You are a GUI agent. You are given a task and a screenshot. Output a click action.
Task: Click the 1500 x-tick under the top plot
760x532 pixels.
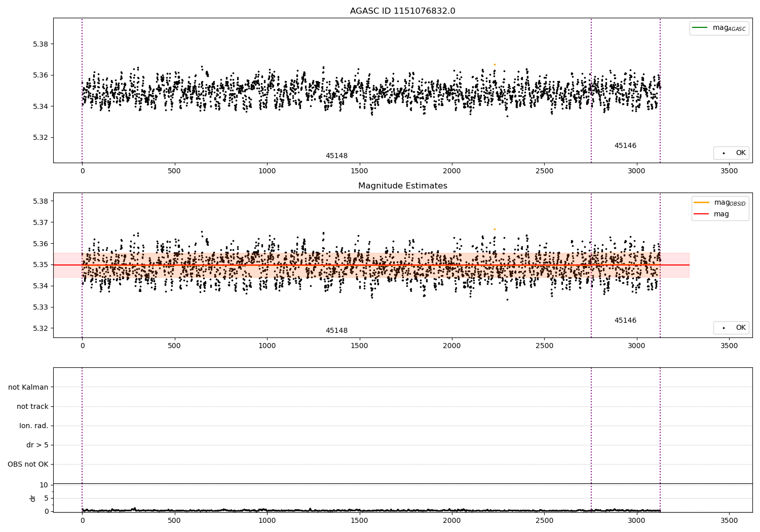(359, 171)
